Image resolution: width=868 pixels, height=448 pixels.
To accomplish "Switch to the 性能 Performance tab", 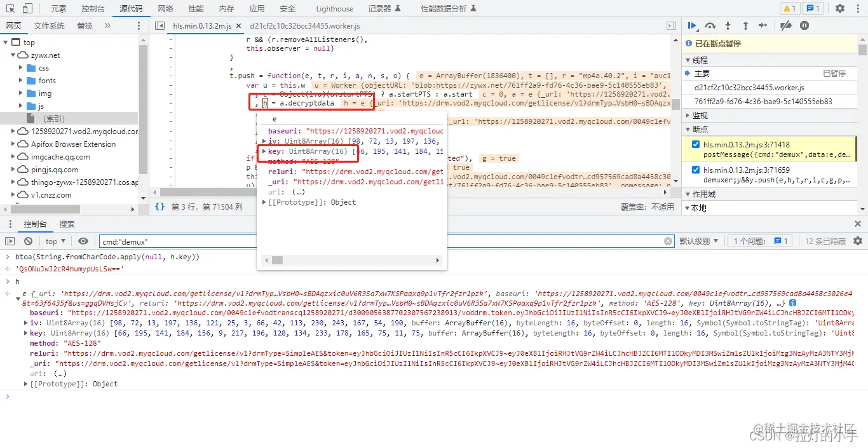I will (x=196, y=9).
